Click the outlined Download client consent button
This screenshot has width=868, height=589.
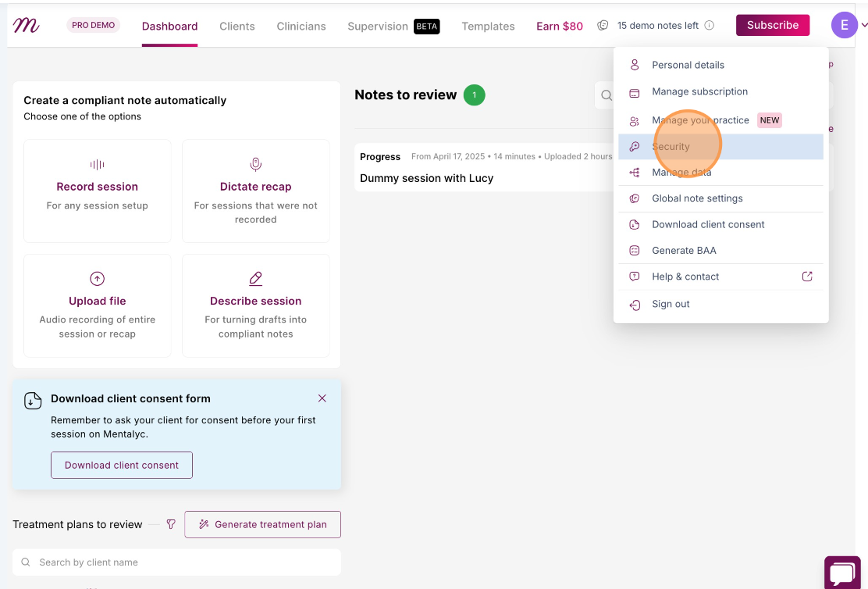(x=122, y=465)
